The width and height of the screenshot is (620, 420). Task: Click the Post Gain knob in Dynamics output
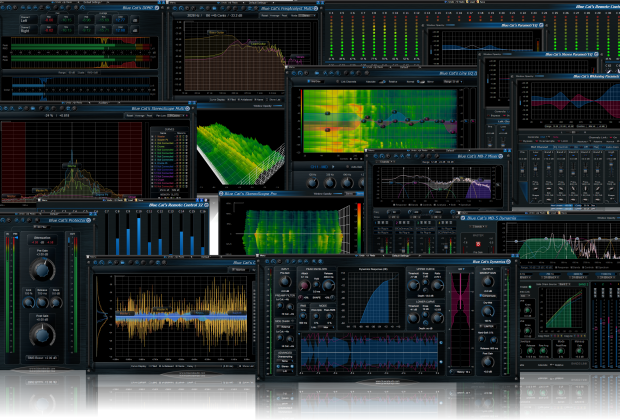click(488, 361)
